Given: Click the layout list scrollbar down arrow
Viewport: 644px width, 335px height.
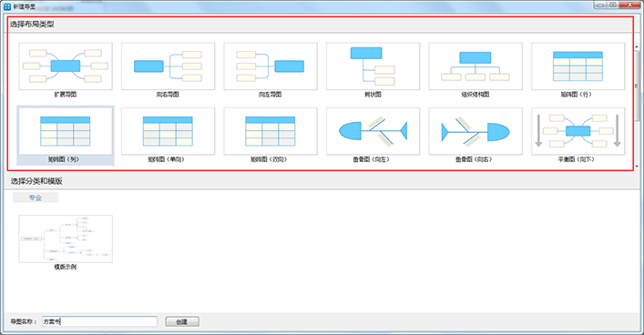Looking at the screenshot, I should coord(637,167).
